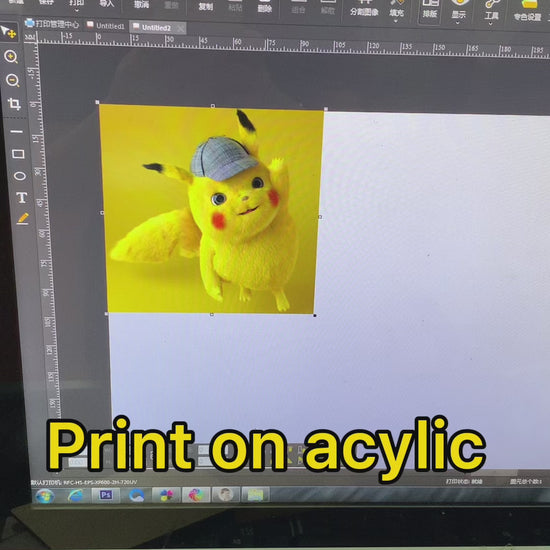Open the yellow image thumbnail taskbar item

point(255,495)
